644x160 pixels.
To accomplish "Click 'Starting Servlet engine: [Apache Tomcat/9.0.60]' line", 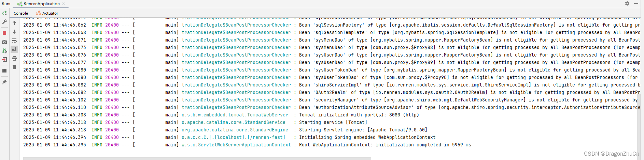I will [363, 130].
